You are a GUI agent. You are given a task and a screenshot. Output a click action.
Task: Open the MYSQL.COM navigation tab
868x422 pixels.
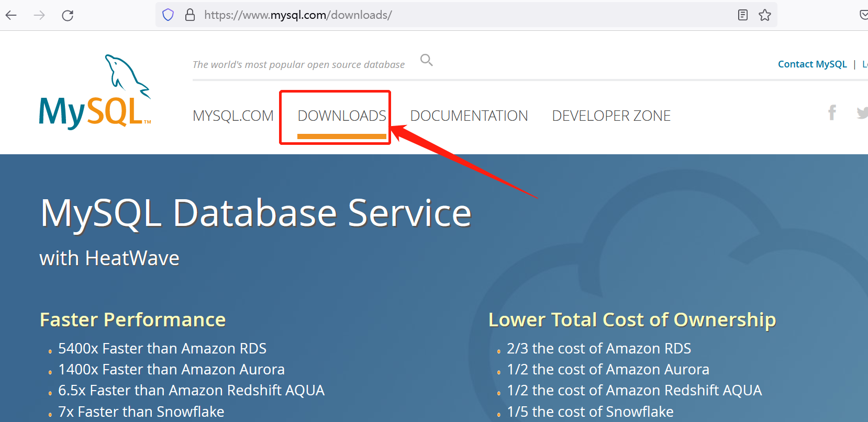coord(233,116)
